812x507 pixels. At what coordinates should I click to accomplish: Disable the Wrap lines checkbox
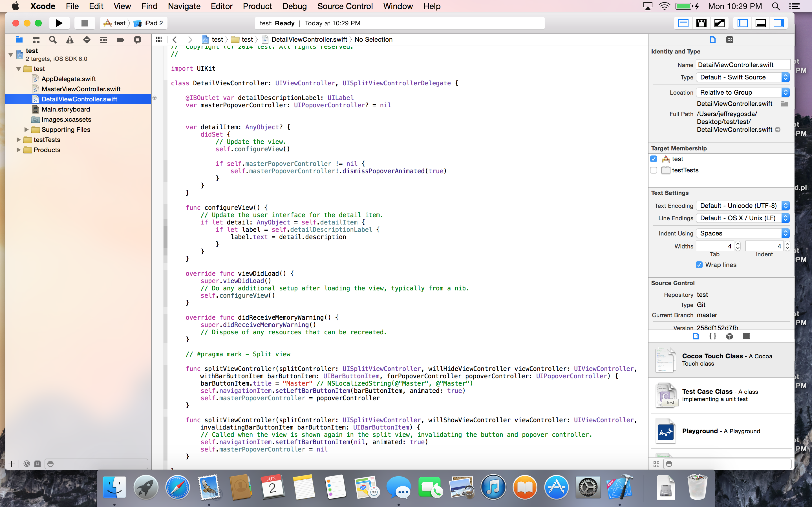(x=699, y=265)
